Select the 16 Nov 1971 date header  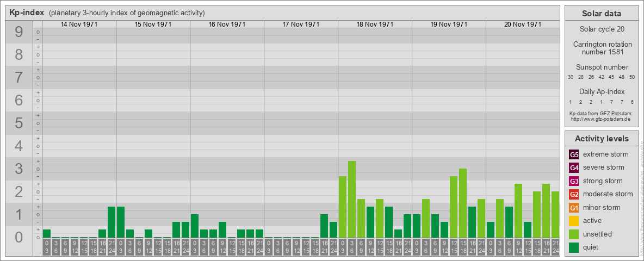227,24
